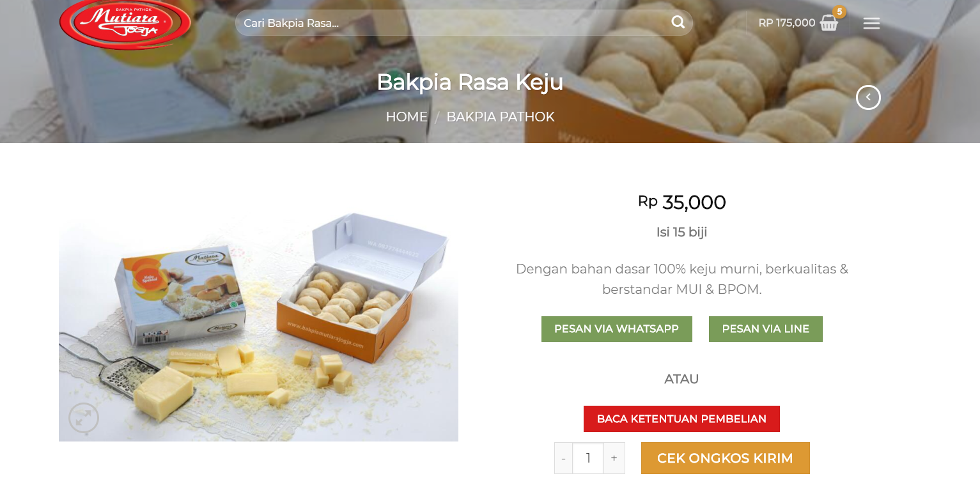980x499 pixels.
Task: Click the quantity number field
Action: [588, 458]
